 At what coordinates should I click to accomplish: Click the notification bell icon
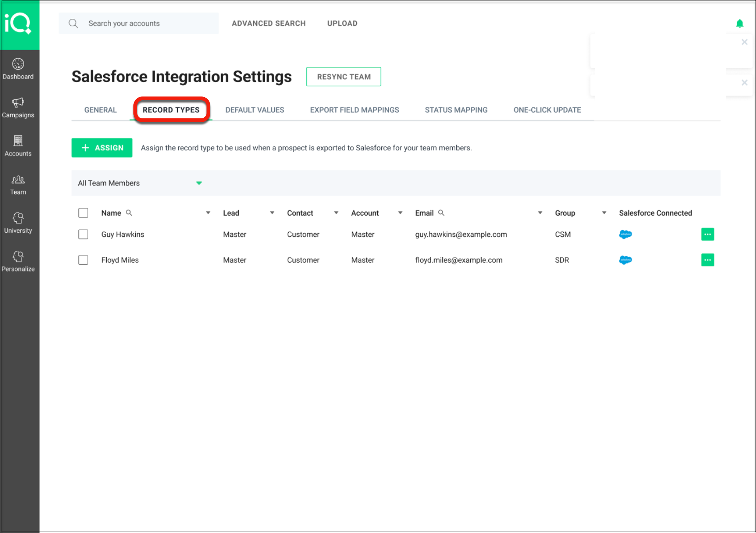point(739,23)
